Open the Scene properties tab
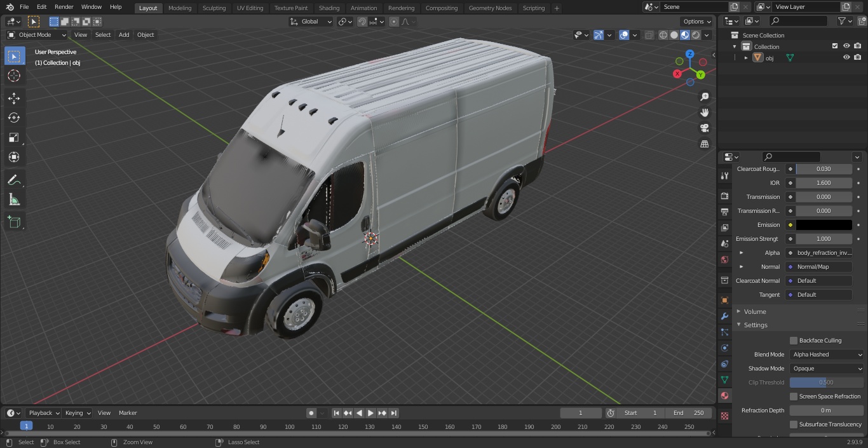Viewport: 868px width, 448px height. [x=724, y=243]
